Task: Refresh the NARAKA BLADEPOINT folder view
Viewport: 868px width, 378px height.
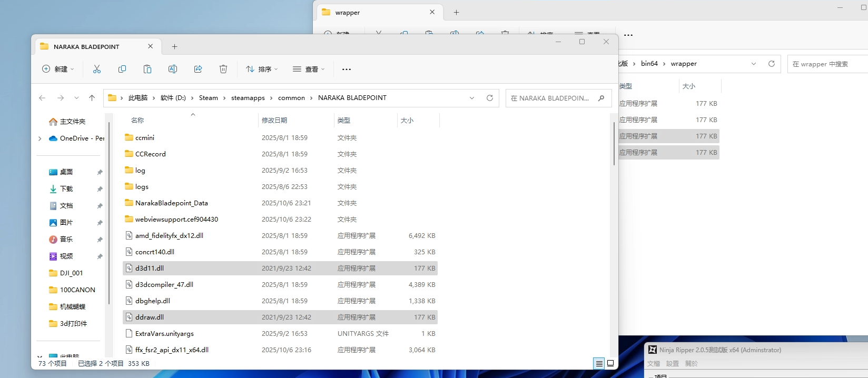Action: 490,98
